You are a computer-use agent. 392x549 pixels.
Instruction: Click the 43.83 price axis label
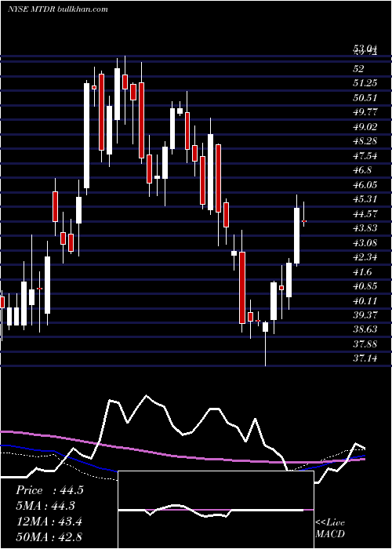click(365, 228)
